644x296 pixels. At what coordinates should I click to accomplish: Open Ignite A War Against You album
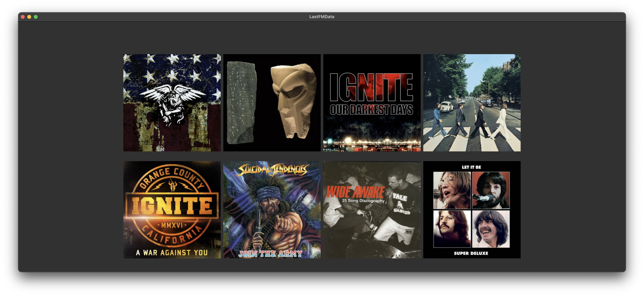172,210
